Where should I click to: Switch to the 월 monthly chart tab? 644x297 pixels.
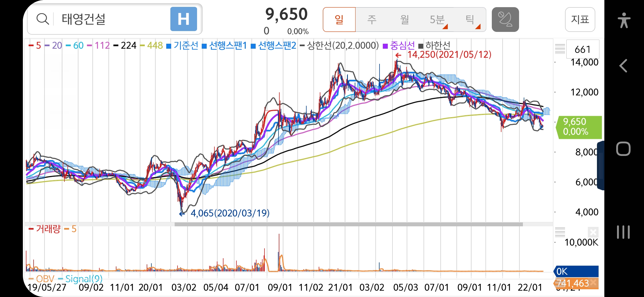(x=404, y=20)
